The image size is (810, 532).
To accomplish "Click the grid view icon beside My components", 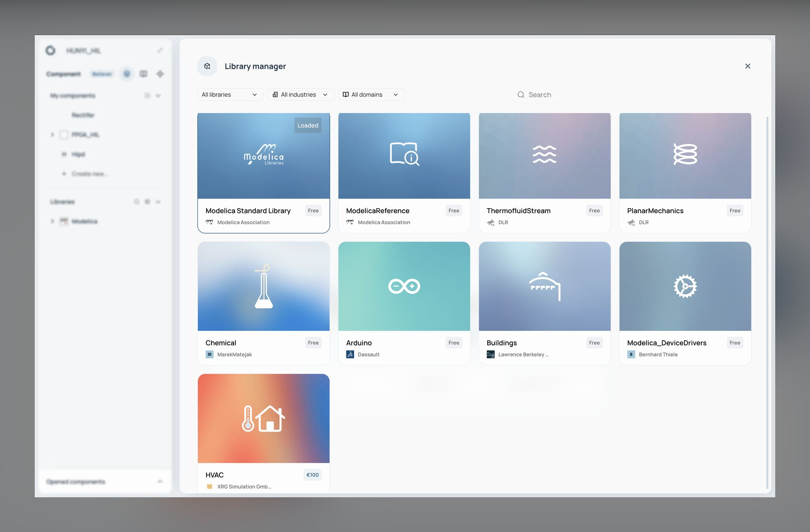I will (x=147, y=95).
